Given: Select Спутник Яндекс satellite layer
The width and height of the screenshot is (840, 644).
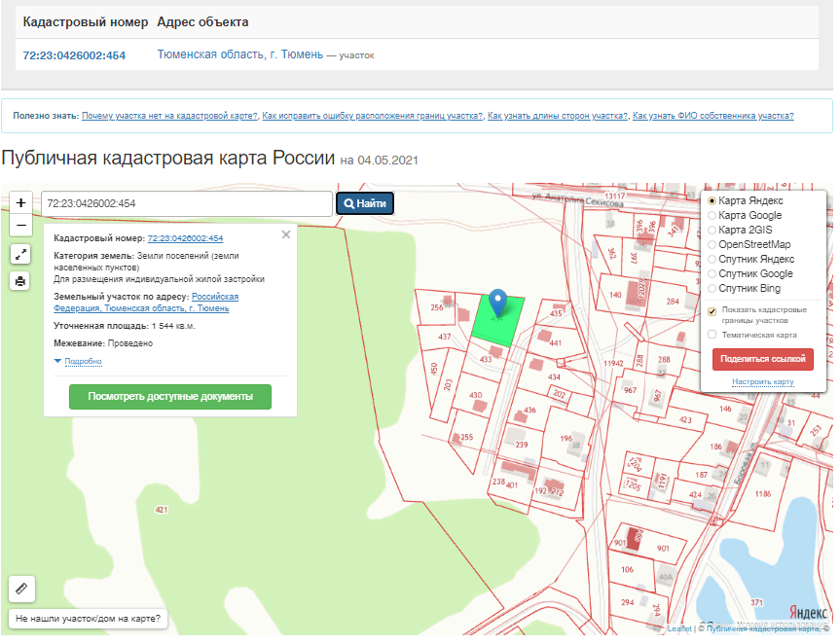Looking at the screenshot, I should click(712, 259).
